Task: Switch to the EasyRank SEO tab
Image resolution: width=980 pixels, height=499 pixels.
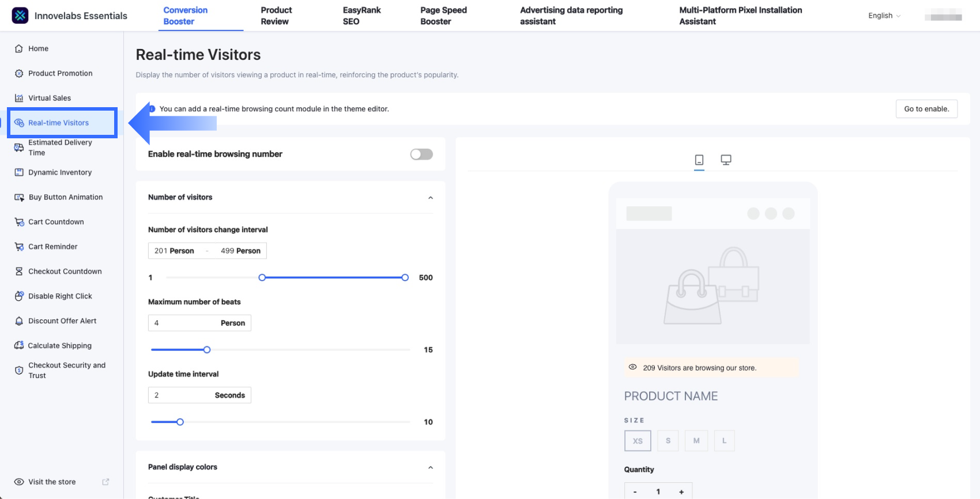Action: point(361,16)
